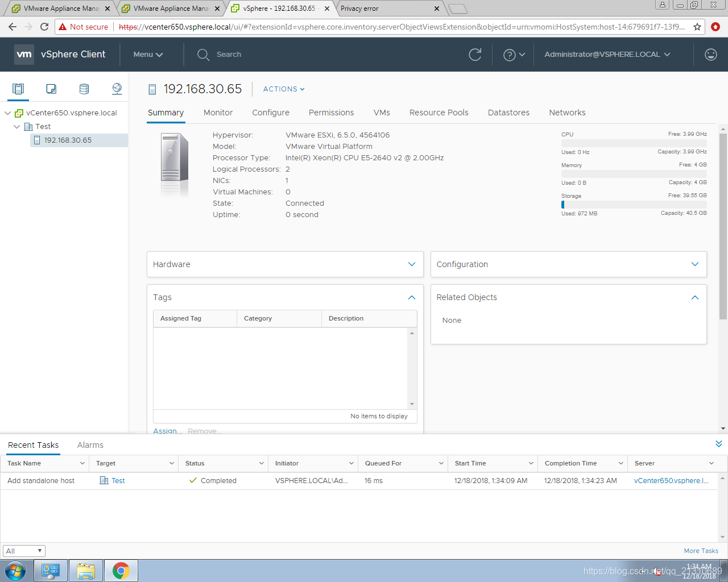The image size is (728, 582).
Task: Open the ACTIONS dropdown
Action: coord(284,89)
